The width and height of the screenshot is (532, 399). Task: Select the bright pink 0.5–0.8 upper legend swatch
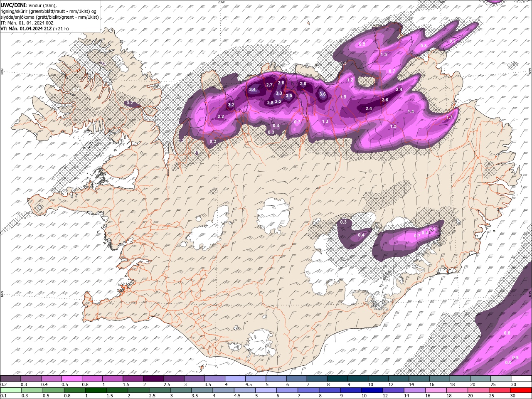pos(71,379)
